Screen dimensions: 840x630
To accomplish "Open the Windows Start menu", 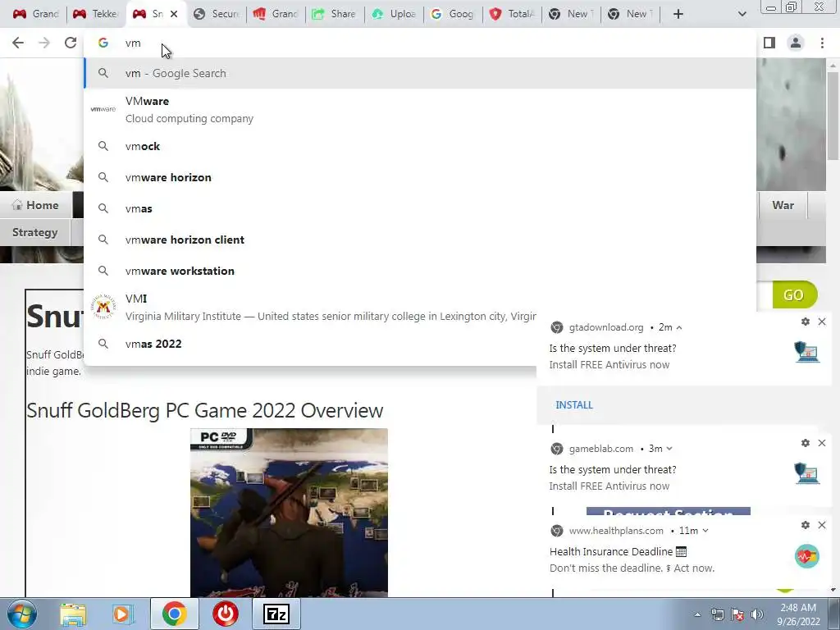I will pos(22,614).
